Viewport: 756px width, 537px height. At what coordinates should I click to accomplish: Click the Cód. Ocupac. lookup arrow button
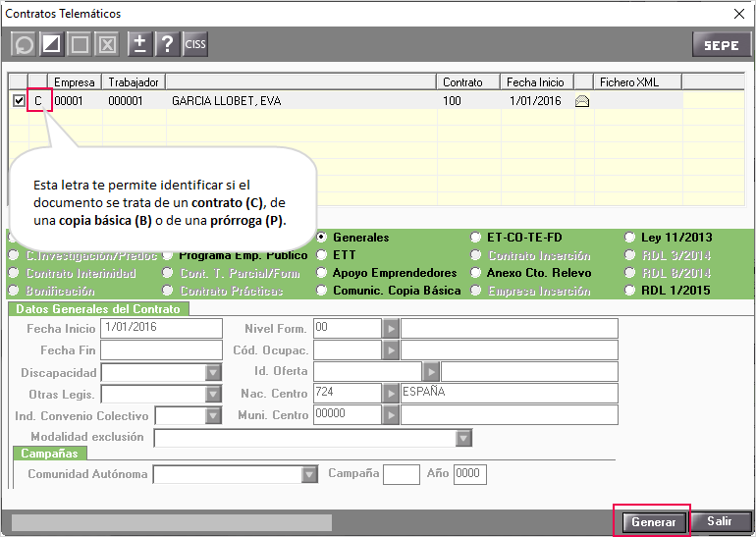point(391,349)
